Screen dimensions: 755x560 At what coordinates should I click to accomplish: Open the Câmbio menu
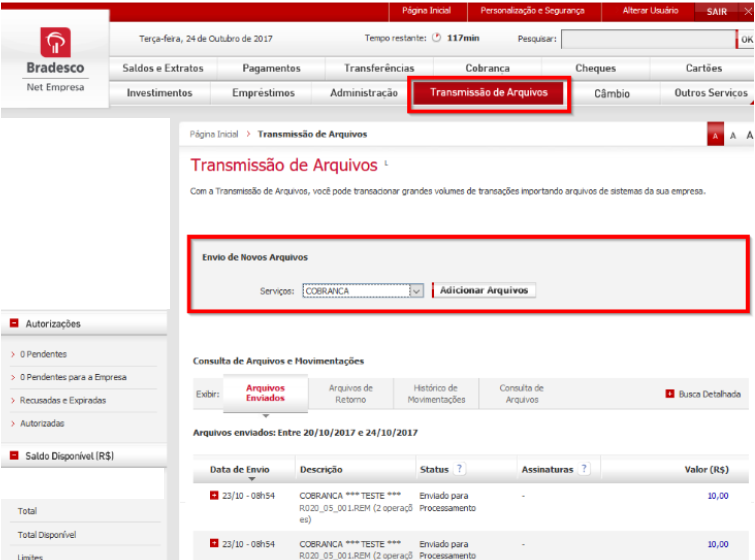(612, 93)
